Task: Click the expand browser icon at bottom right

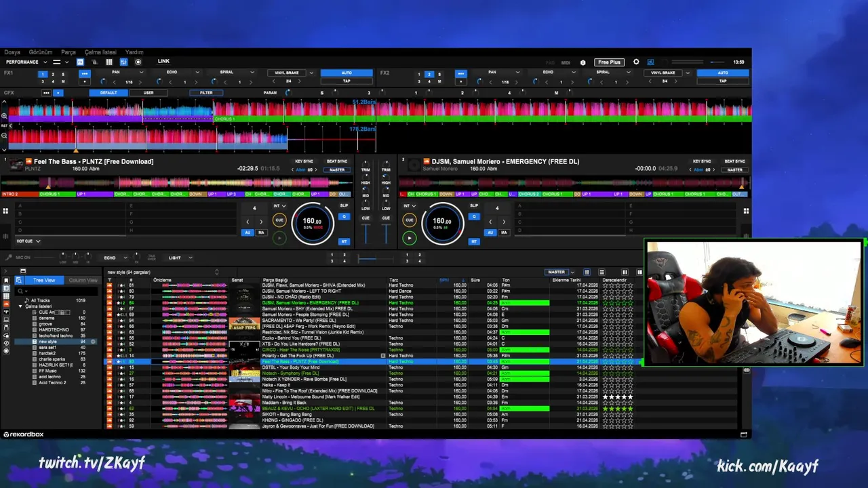Action: [x=744, y=434]
